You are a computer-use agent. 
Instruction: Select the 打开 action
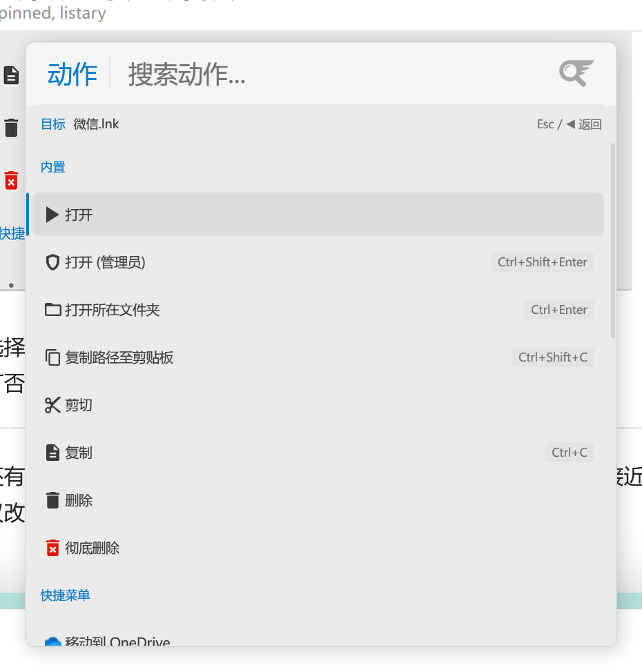click(x=318, y=215)
